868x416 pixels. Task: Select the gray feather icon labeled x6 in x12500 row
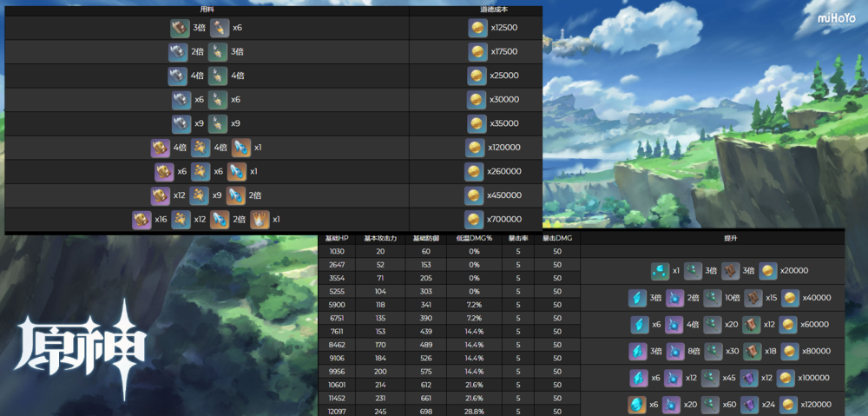coord(220,28)
